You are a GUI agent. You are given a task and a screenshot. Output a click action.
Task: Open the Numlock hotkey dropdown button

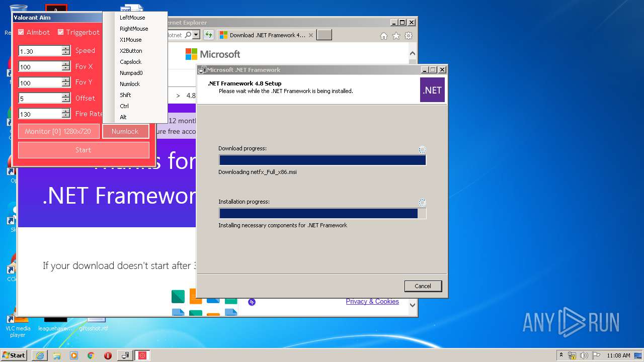point(125,131)
